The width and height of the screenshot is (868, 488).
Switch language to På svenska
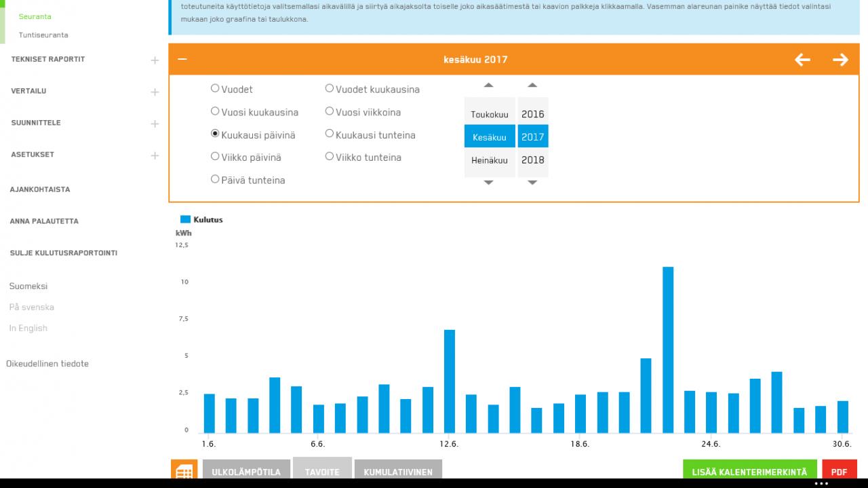[x=32, y=307]
